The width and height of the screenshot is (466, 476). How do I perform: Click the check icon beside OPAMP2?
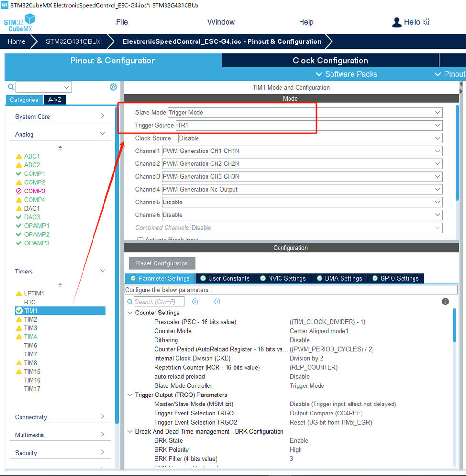pos(19,234)
